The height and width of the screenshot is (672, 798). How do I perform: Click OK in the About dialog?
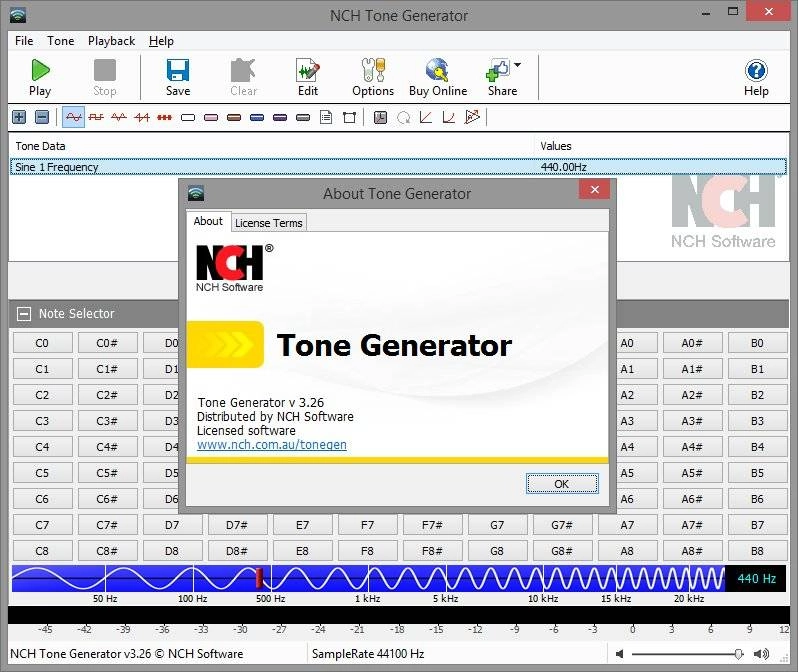[x=562, y=484]
